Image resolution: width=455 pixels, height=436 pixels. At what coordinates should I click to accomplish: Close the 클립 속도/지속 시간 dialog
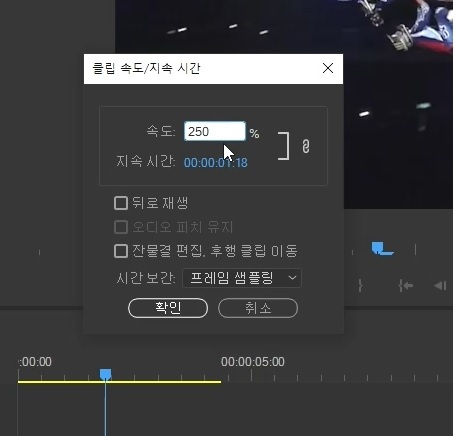point(328,68)
